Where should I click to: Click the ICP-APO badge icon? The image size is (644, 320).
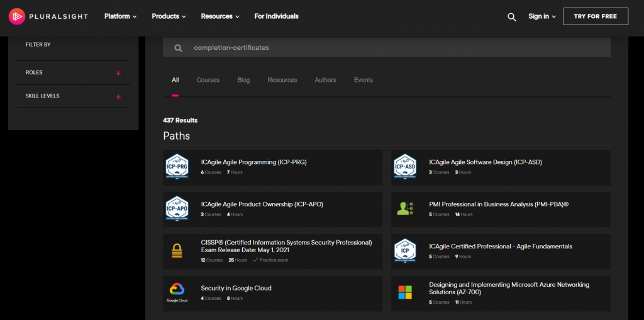tap(177, 209)
